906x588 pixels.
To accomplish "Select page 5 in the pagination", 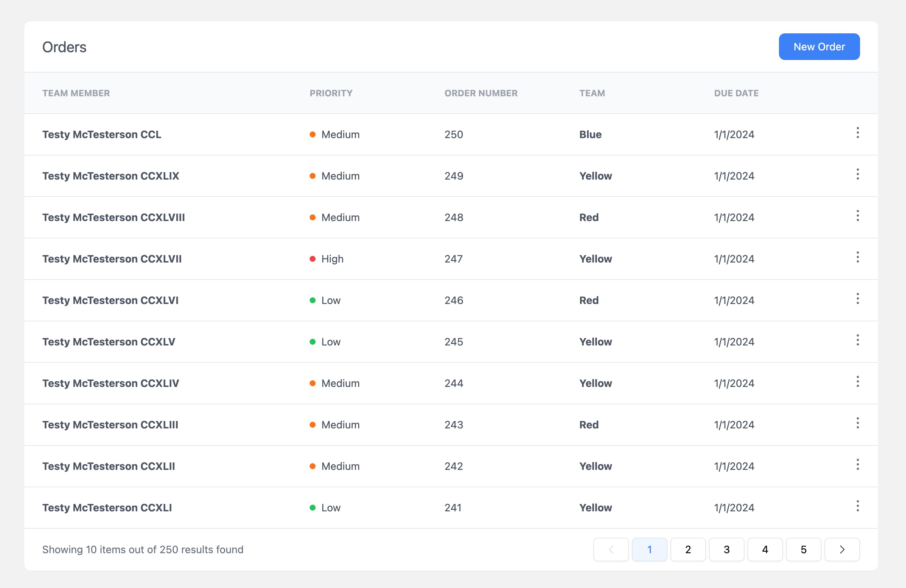I will click(803, 549).
